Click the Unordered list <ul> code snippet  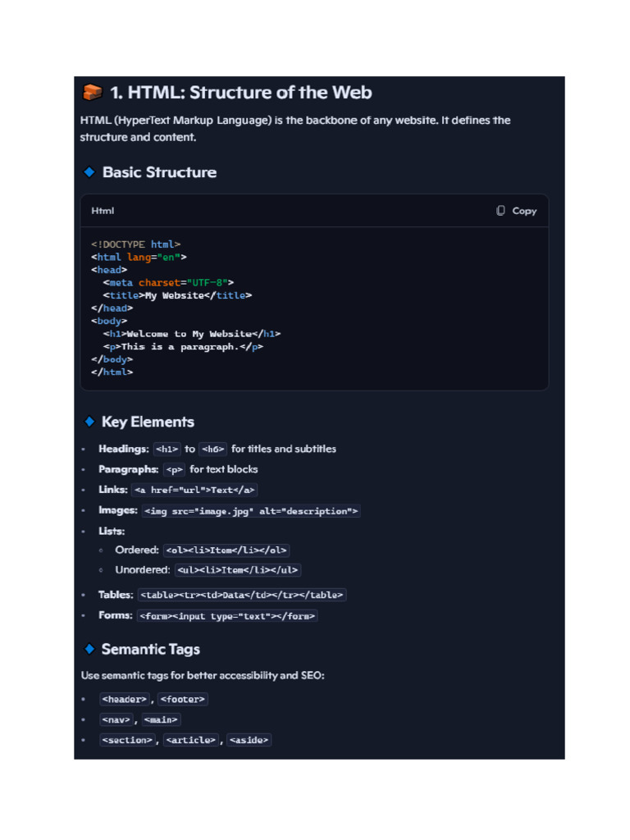click(238, 570)
